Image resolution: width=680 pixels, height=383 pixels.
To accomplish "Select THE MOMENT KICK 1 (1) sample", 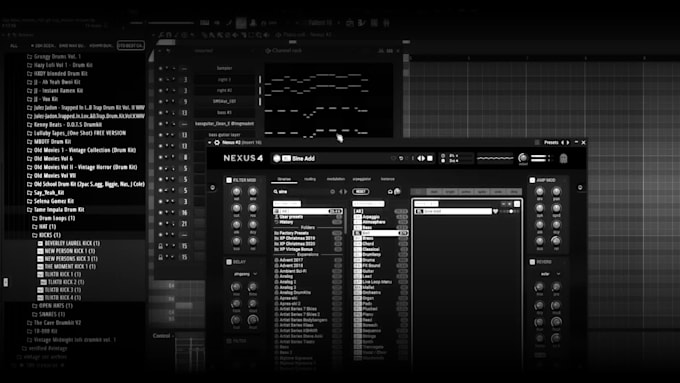I will point(67,266).
